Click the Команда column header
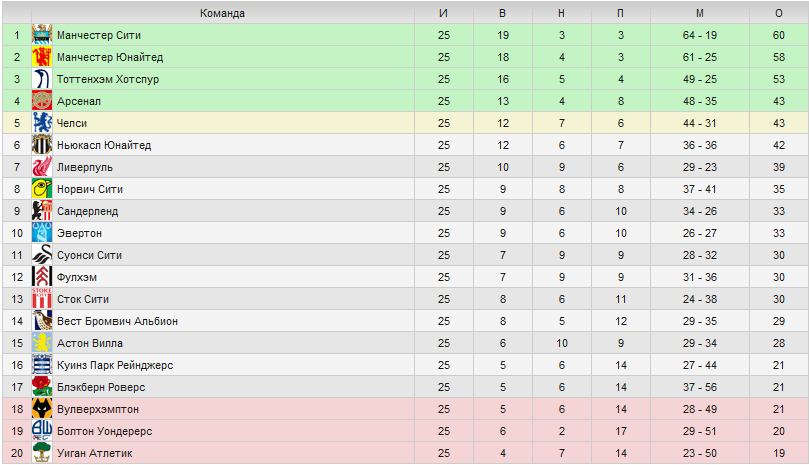809x465 pixels. [222, 13]
